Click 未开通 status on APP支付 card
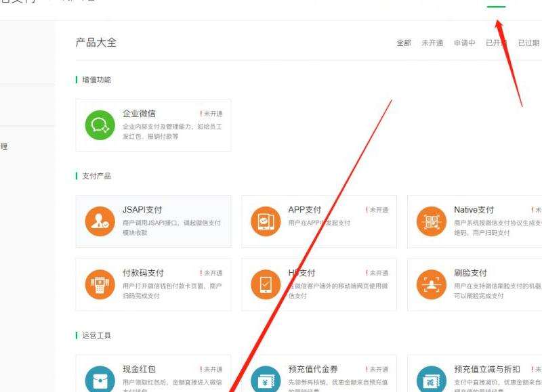This screenshot has height=392, width=542. [x=377, y=210]
